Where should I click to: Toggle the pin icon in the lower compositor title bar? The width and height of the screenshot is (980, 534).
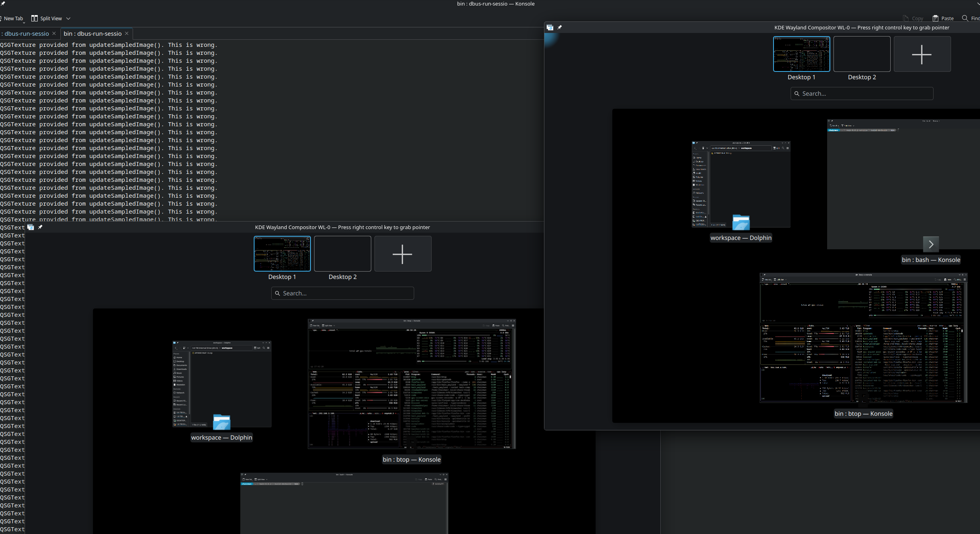(x=40, y=227)
